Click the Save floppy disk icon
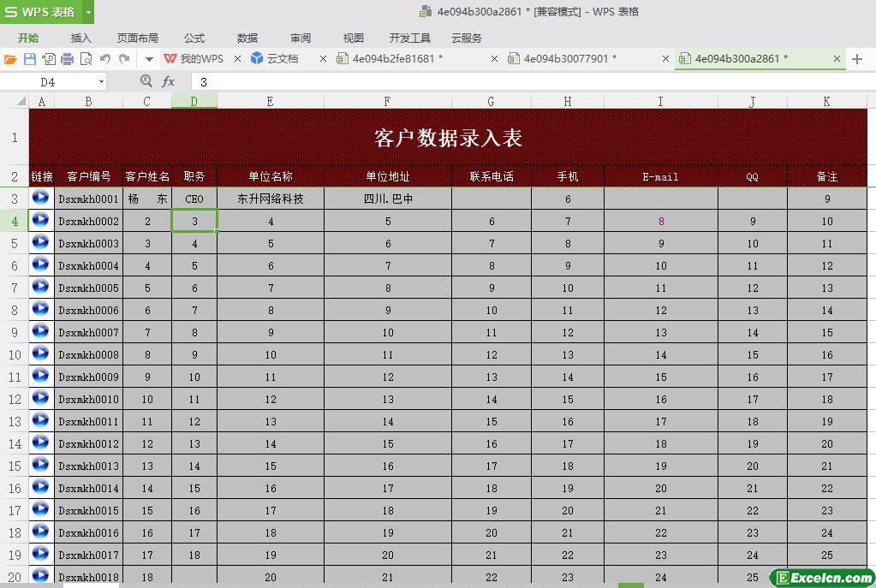The image size is (876, 588). (x=29, y=59)
